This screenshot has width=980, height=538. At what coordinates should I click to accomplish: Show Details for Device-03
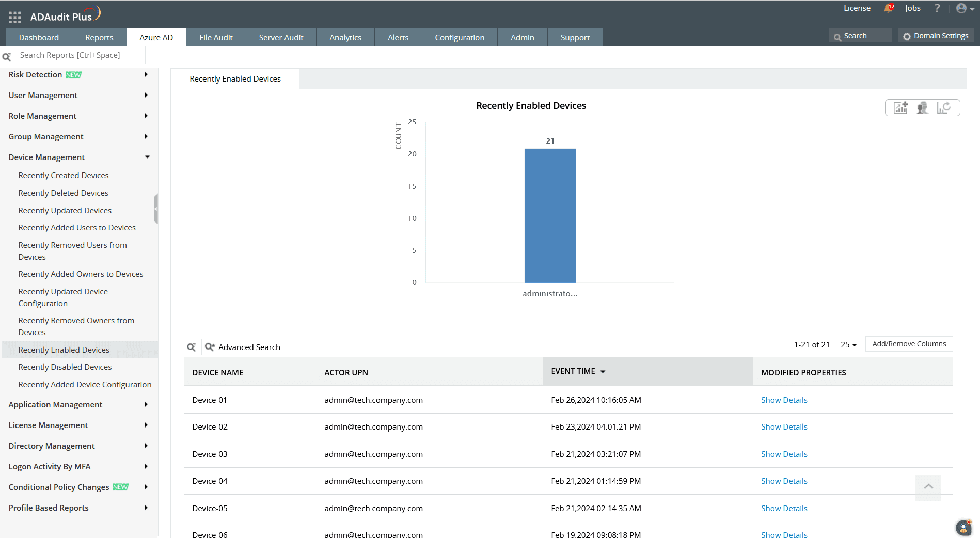[784, 454]
